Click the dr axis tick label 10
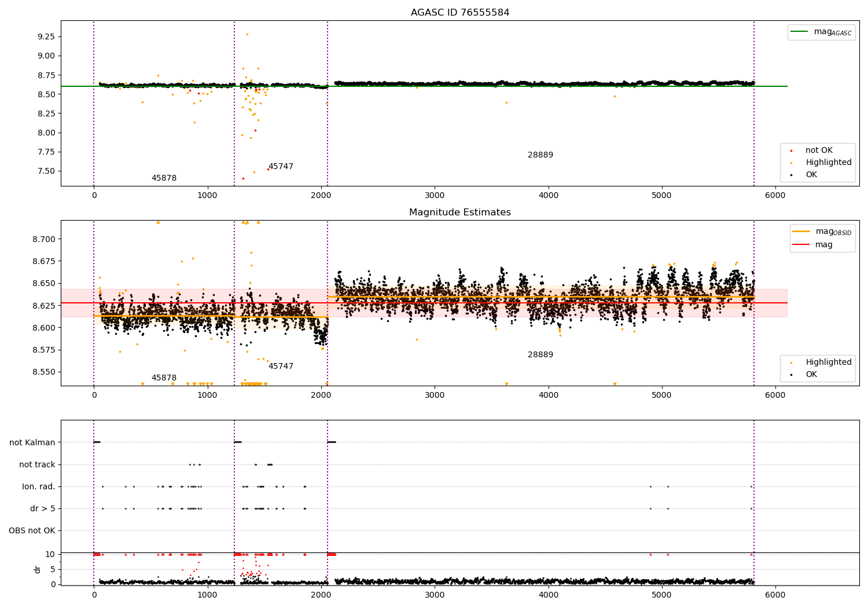 point(50,554)
